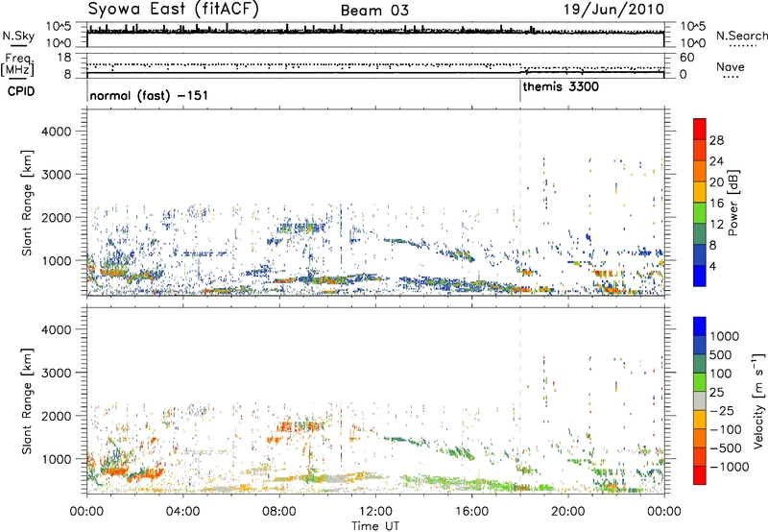This screenshot has width=768, height=532.
Task: Click the dashed 18:00 CPID change line in power panel
Action: click(x=520, y=203)
